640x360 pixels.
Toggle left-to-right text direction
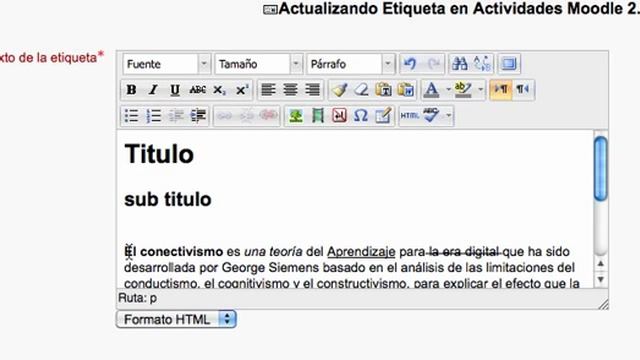pos(501,89)
